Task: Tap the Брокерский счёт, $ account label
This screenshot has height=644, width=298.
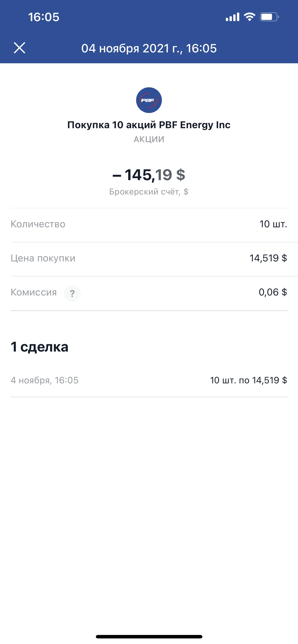Action: 149,192
